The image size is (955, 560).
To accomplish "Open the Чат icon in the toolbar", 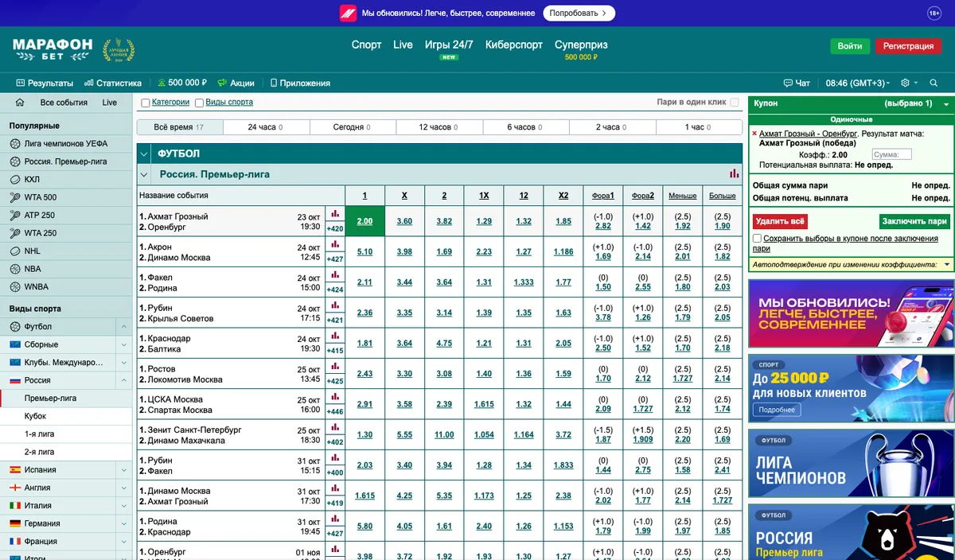I will (797, 83).
